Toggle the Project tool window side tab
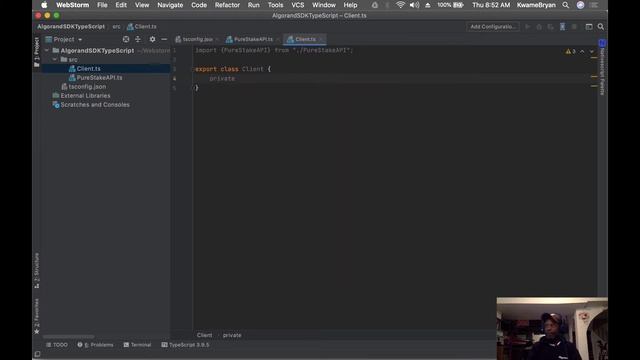Image resolution: width=640 pixels, height=360 pixels. (x=37, y=52)
